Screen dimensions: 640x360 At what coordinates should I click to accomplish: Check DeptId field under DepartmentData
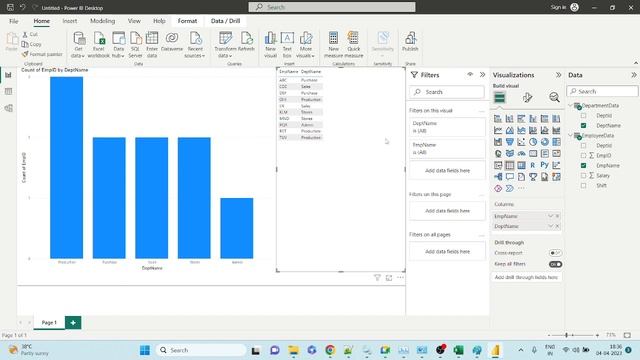point(583,116)
